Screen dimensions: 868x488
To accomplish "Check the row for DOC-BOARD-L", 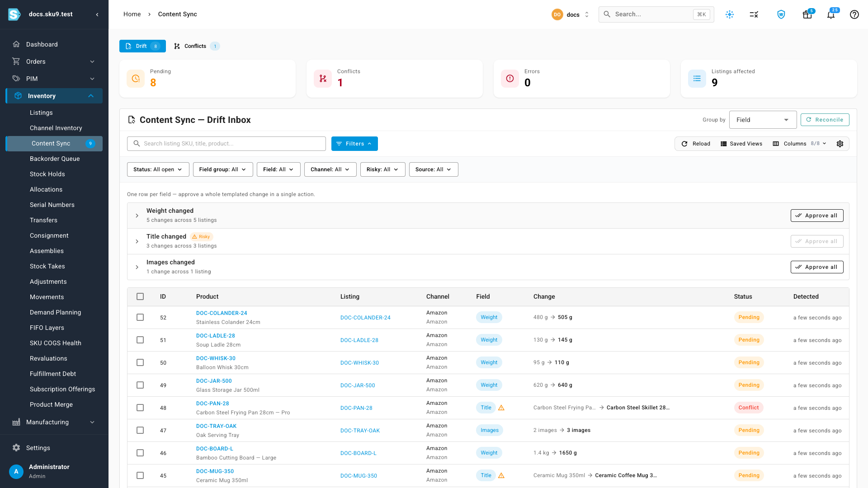I will [x=140, y=453].
